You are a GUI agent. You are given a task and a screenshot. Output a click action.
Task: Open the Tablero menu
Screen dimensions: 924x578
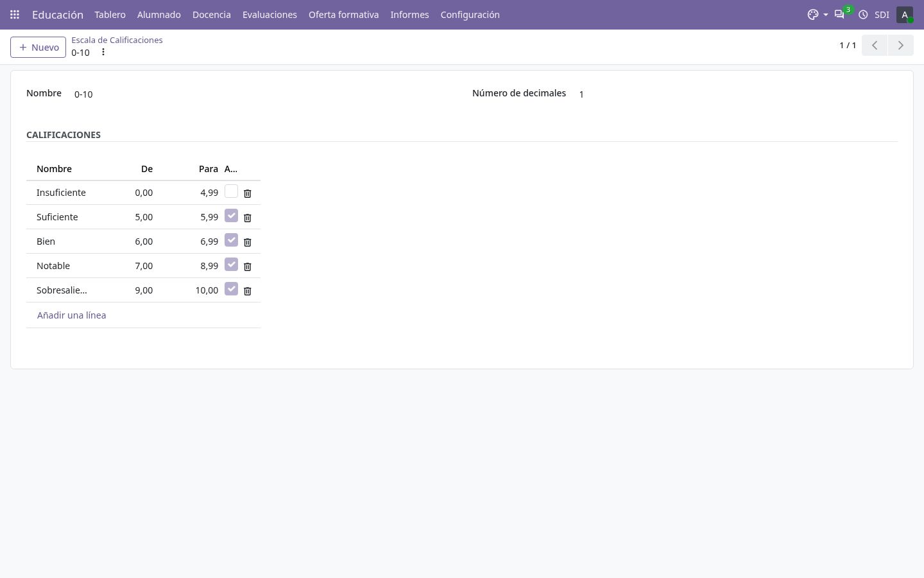(x=110, y=14)
